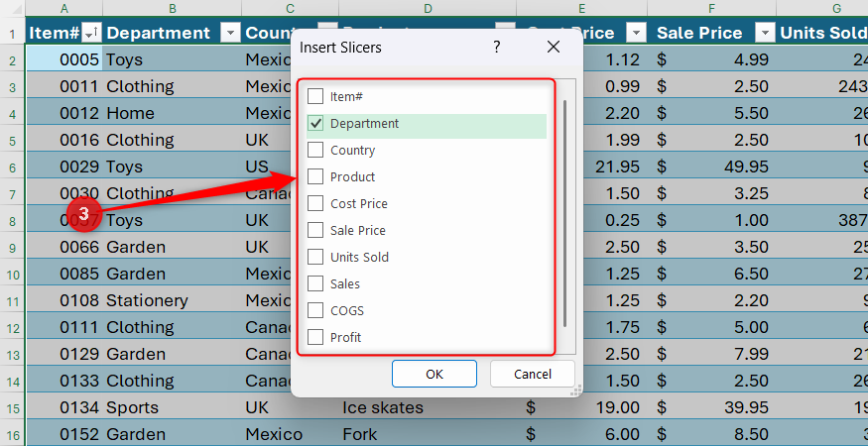Screen dimensions: 868x446
Task: Check the Product slicer option
Action: click(x=315, y=176)
